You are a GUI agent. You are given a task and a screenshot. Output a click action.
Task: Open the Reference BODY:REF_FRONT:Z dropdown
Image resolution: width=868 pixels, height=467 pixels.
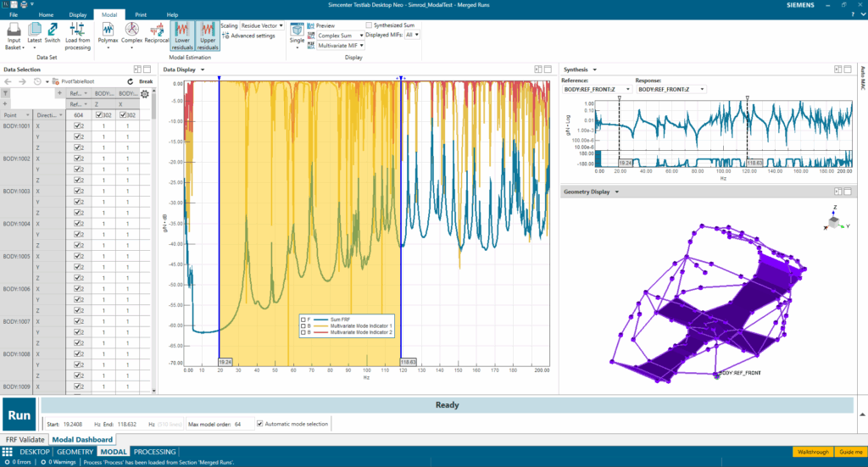(x=597, y=89)
